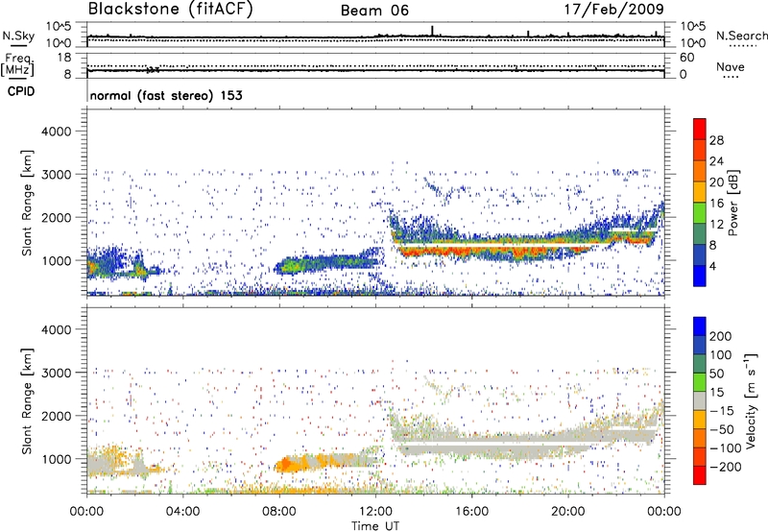This screenshot has height=532, width=768.
Task: Click the '12' power colorbar label
Action: tap(716, 225)
